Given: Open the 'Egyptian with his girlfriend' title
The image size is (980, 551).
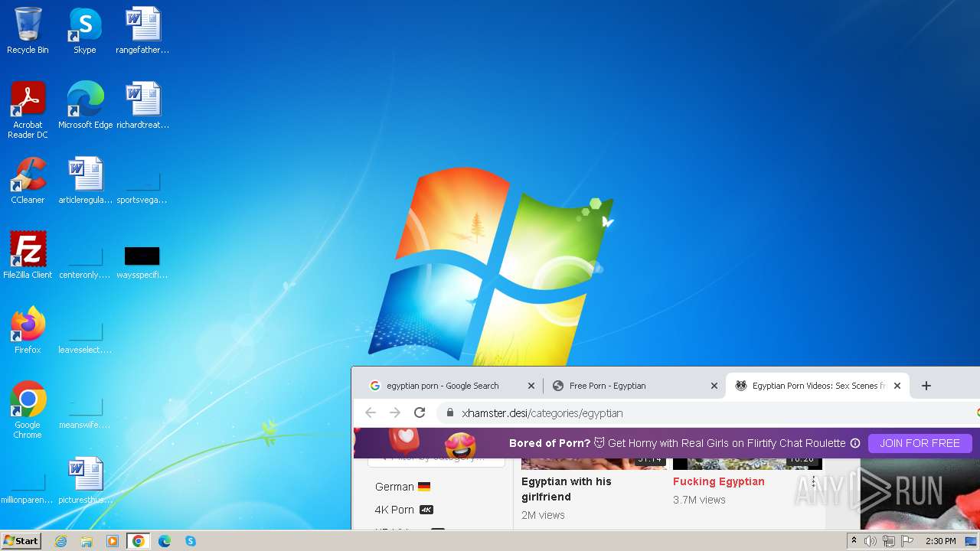Looking at the screenshot, I should click(567, 489).
